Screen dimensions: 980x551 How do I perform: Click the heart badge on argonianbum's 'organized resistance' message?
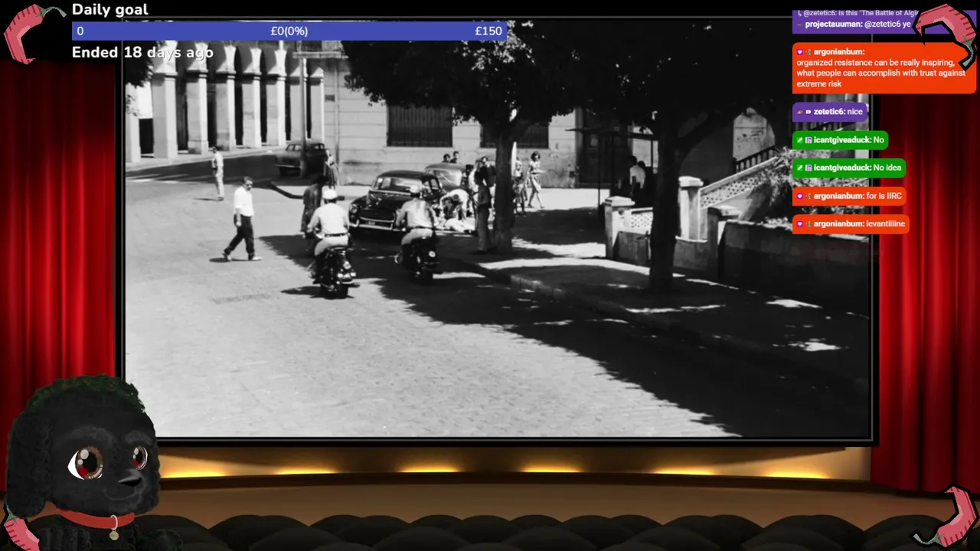(x=799, y=52)
